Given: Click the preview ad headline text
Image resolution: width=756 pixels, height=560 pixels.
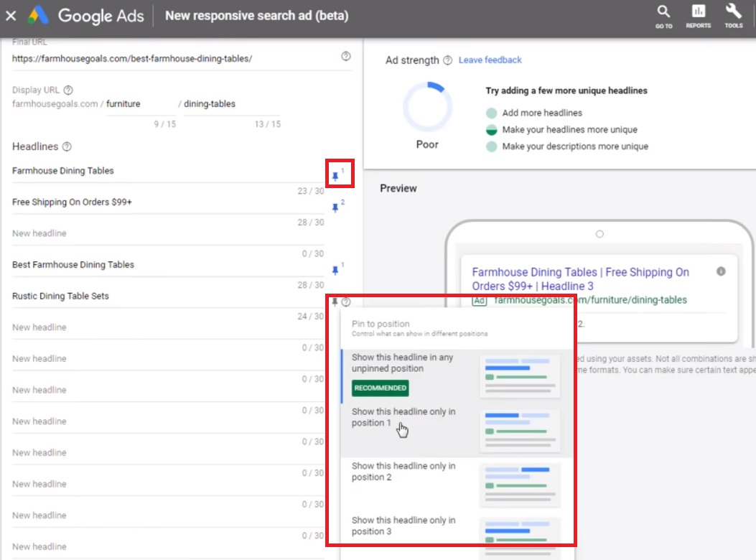Looking at the screenshot, I should coord(580,279).
